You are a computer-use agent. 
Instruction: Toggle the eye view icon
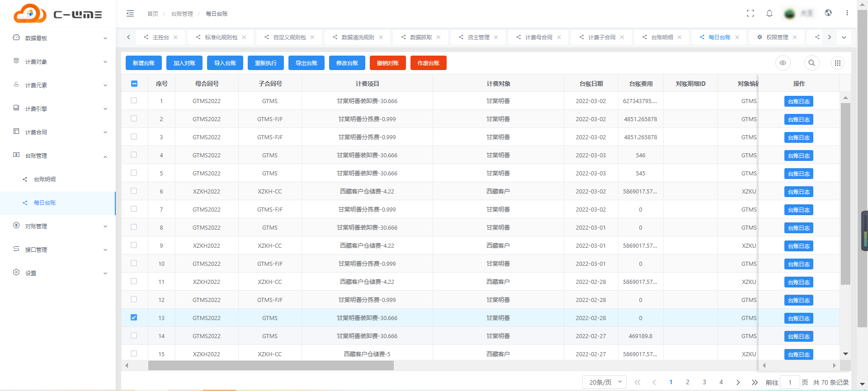click(x=783, y=63)
